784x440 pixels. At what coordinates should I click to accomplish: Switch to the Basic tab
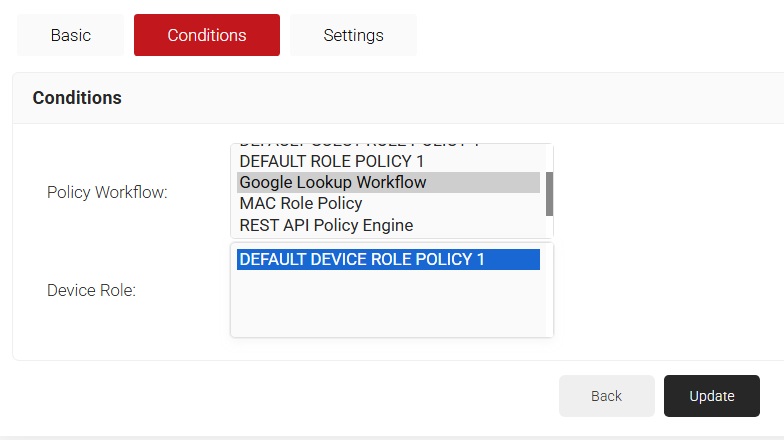(x=70, y=35)
